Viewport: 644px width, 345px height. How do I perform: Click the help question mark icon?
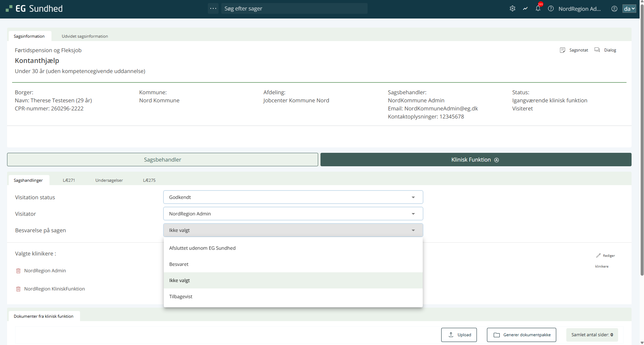click(551, 9)
